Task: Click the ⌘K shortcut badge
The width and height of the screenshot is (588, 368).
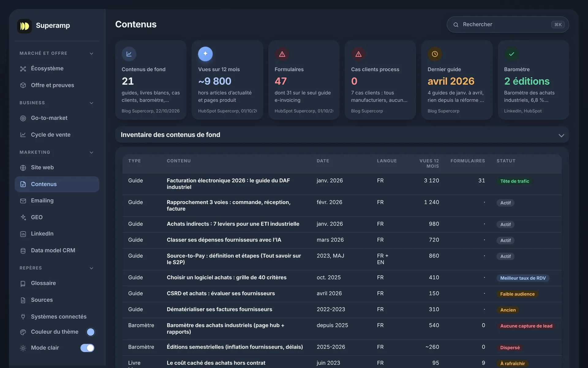Action: (x=558, y=25)
